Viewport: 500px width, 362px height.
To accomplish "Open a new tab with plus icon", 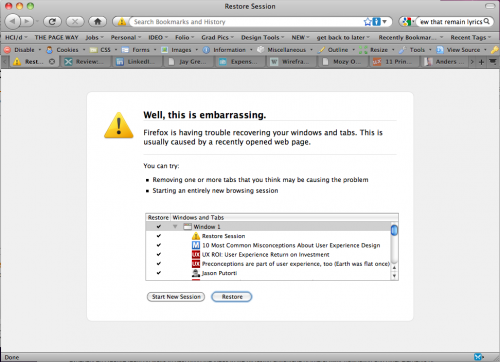I will [x=481, y=62].
